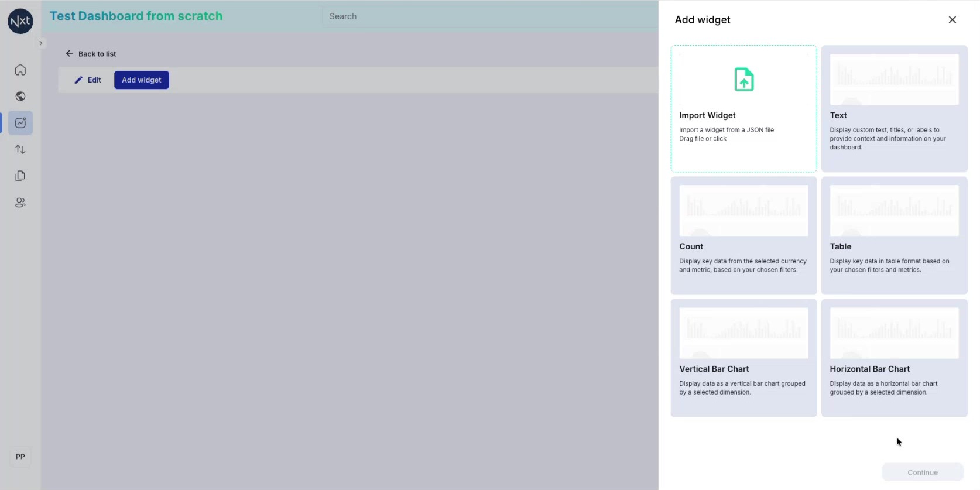980x490 pixels.
Task: Open the documents copy sidebar icon
Action: tap(20, 176)
